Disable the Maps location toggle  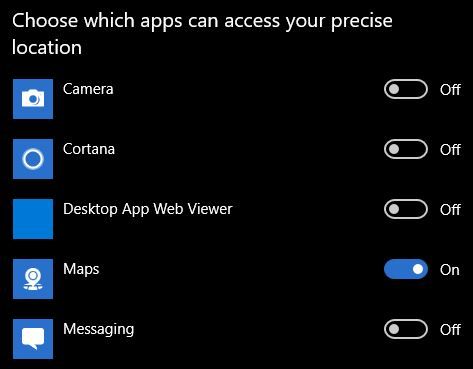406,269
